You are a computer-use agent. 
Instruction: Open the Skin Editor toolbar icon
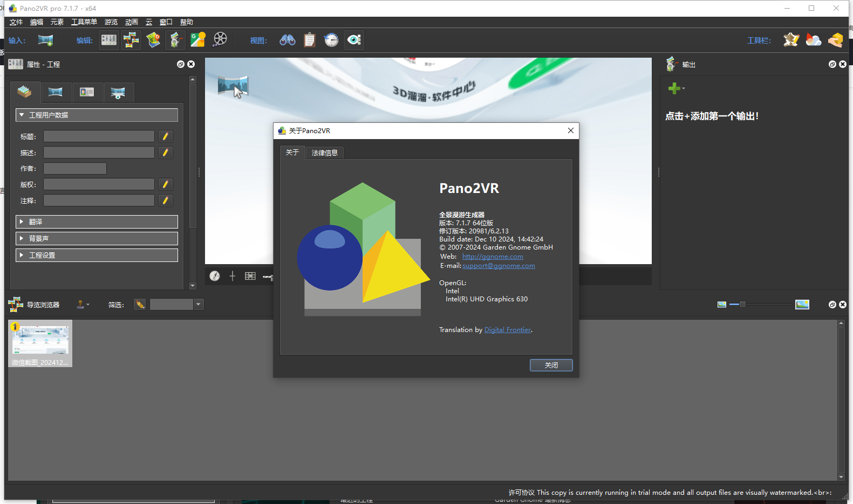[791, 40]
